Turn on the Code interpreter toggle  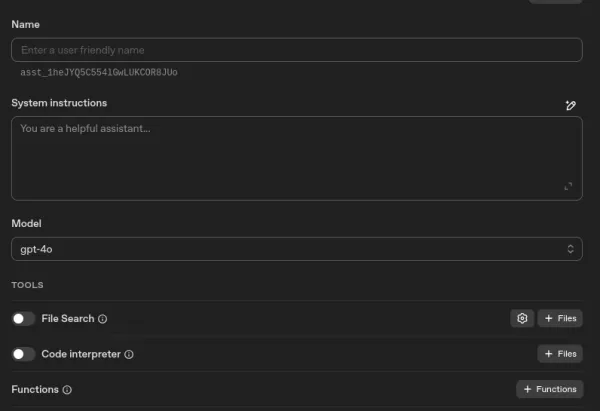coord(23,354)
